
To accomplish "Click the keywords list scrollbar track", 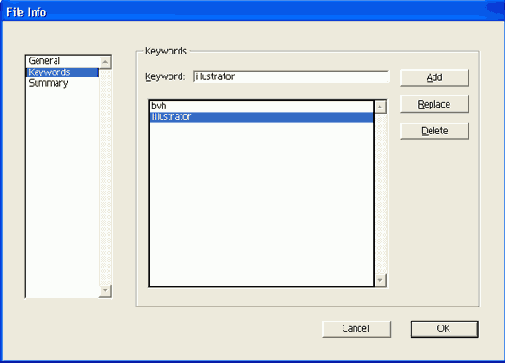I will pyautogui.click(x=380, y=194).
